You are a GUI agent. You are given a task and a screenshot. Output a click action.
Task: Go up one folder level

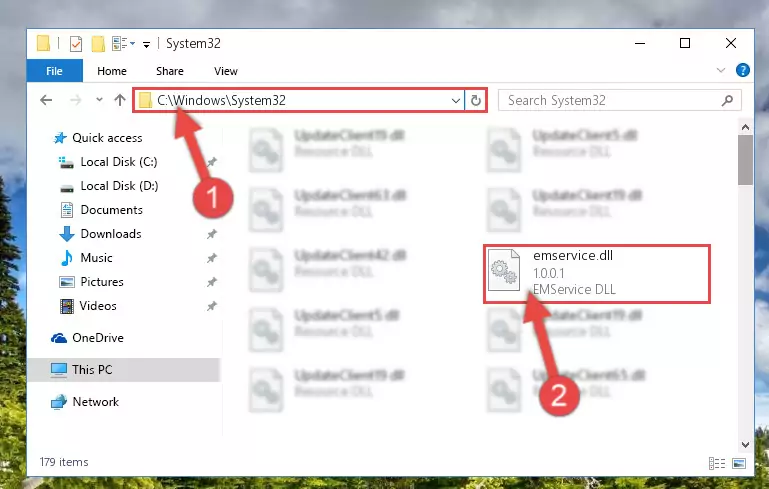[120, 100]
